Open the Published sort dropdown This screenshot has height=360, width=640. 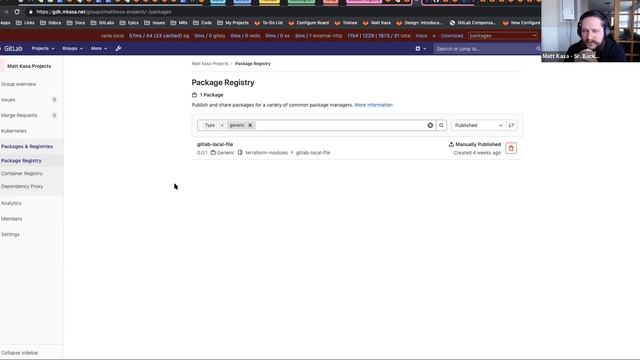(478, 125)
